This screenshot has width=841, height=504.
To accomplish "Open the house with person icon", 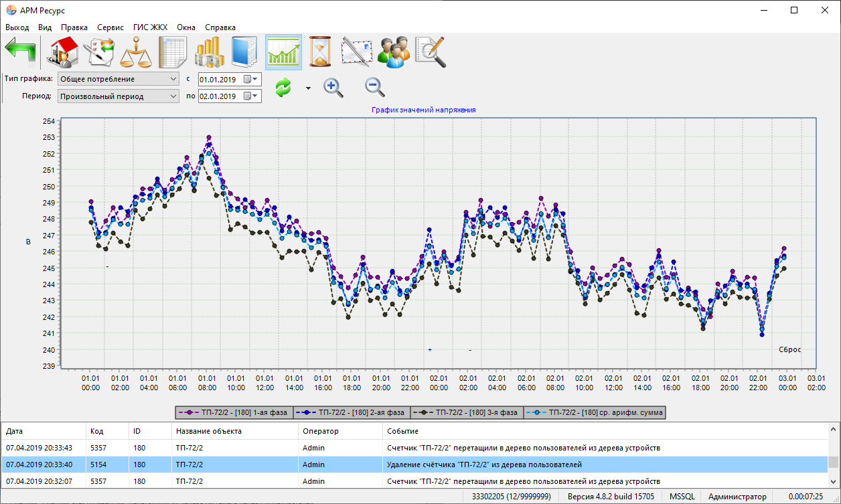I will point(62,52).
